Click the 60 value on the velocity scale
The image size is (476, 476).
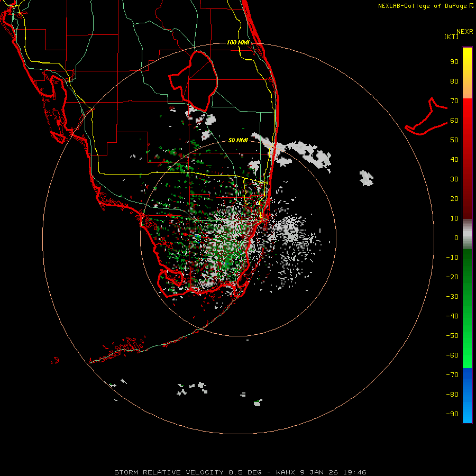[454, 120]
